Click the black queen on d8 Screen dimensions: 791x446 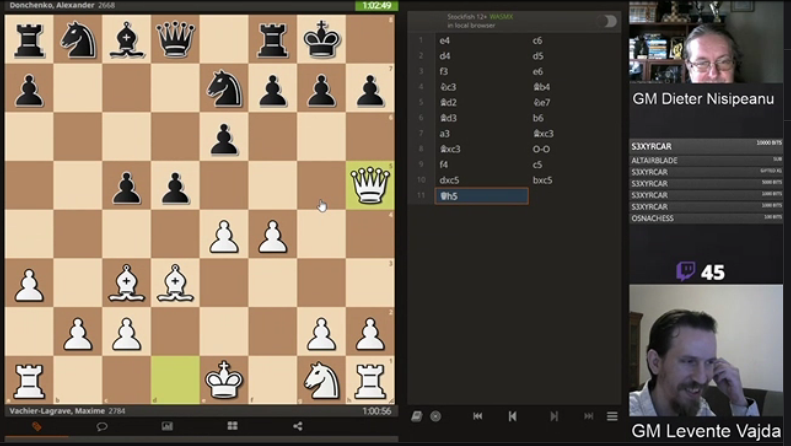tap(175, 39)
